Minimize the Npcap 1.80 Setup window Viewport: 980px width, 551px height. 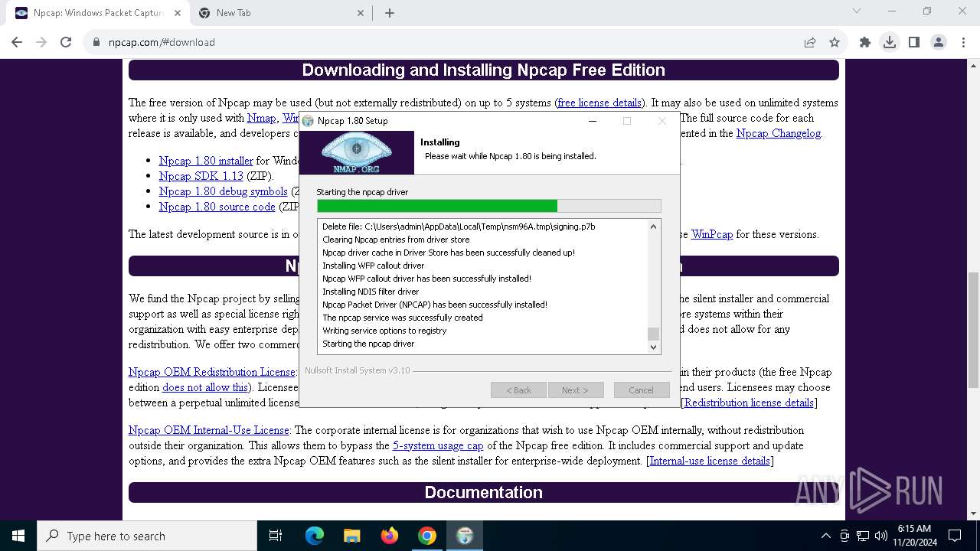pos(592,121)
